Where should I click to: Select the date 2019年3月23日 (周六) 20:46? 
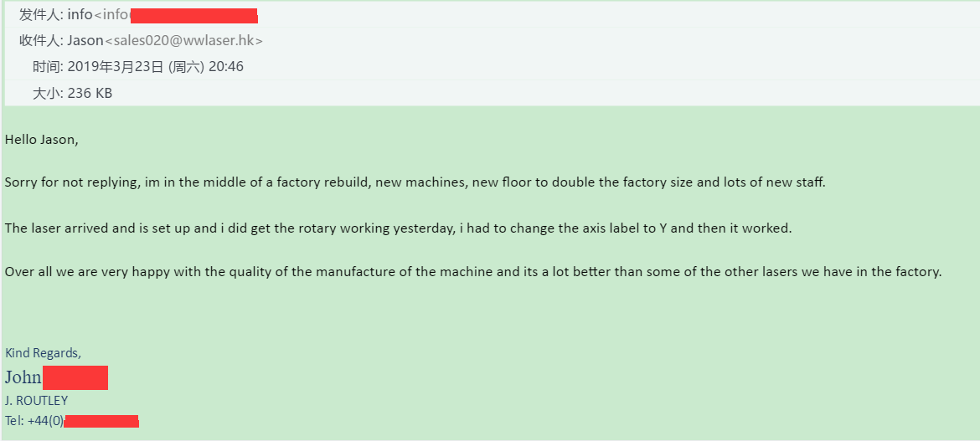coord(155,67)
